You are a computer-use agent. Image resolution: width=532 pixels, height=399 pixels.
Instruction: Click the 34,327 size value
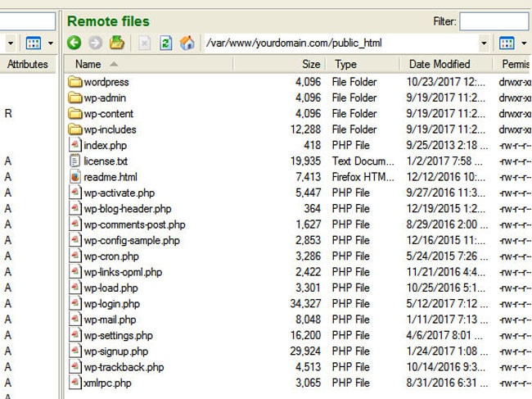[x=305, y=304]
